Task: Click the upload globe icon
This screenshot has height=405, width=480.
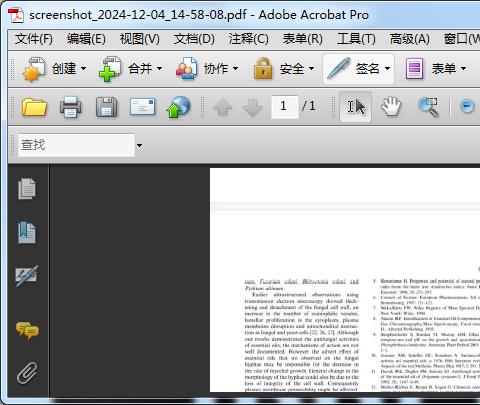Action: click(178, 107)
